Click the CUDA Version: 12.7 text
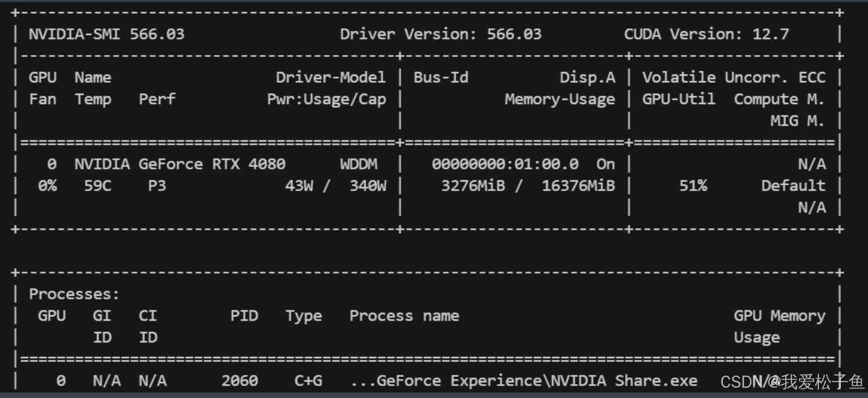868x398 pixels. click(707, 34)
